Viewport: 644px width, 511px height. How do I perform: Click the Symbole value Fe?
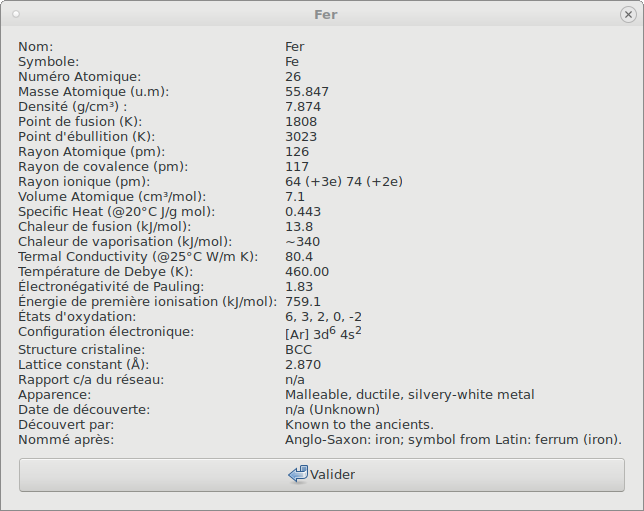coord(292,62)
